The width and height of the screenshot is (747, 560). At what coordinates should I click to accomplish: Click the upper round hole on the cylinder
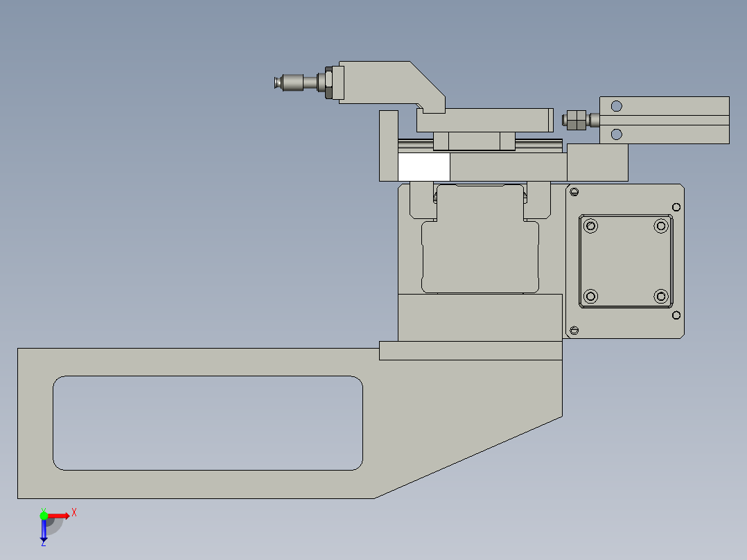click(617, 106)
